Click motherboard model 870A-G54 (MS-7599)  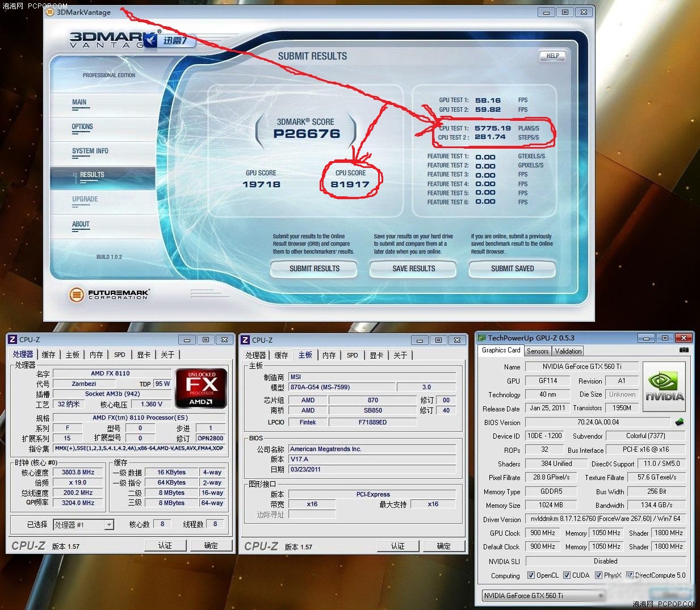[x=342, y=387]
